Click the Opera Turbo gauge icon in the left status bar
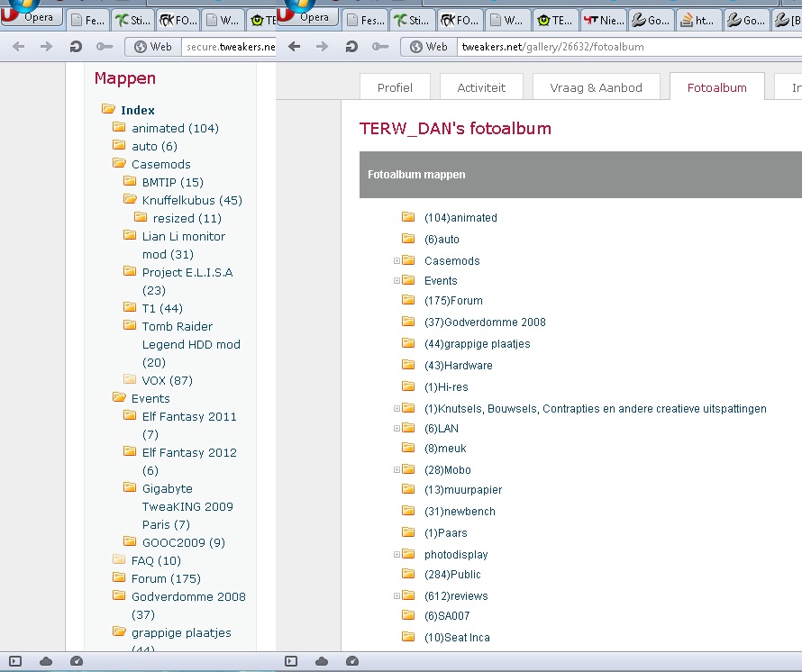The height and width of the screenshot is (672, 802). (77, 661)
